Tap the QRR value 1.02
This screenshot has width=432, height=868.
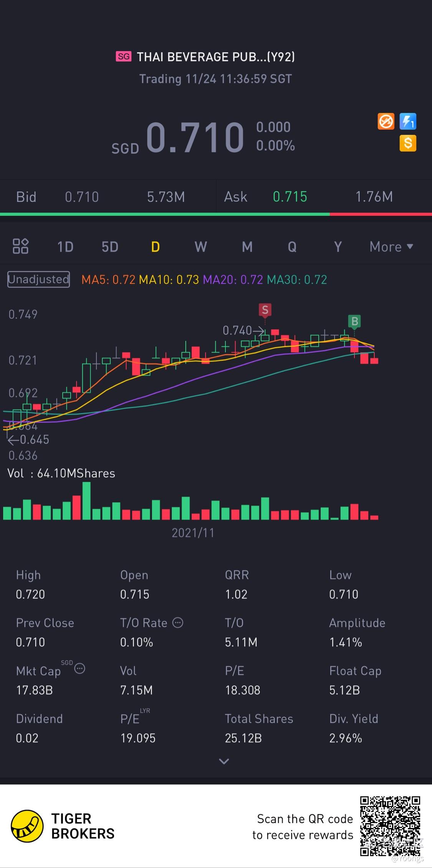(x=236, y=594)
